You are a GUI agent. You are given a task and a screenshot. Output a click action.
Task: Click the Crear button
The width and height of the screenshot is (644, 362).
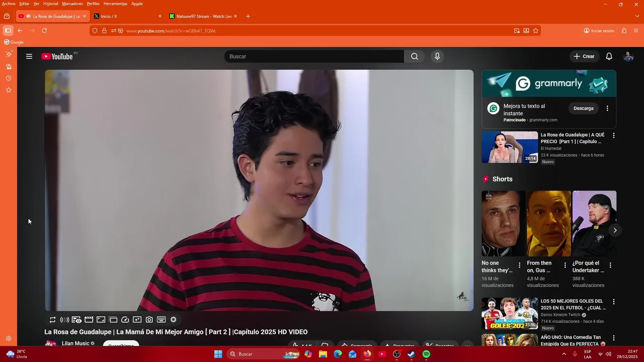click(x=584, y=56)
